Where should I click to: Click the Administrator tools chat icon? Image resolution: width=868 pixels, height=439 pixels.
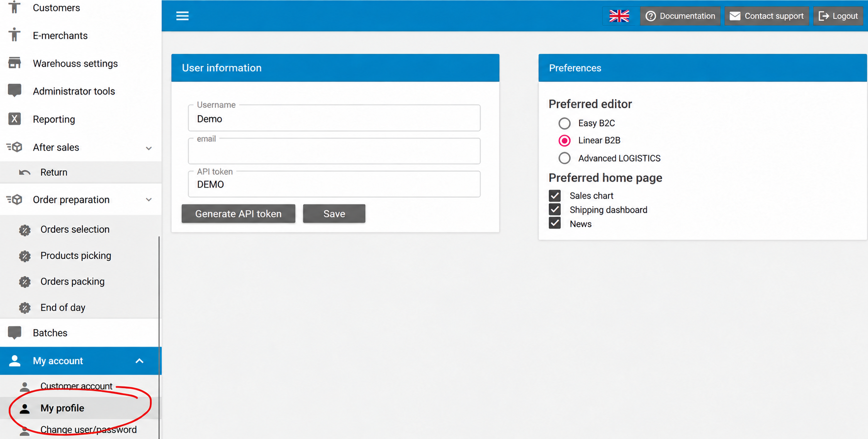pos(15,91)
